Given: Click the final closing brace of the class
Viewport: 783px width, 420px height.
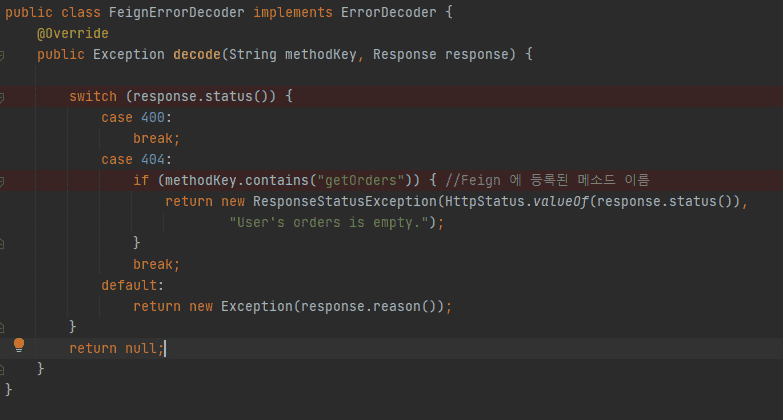Looking at the screenshot, I should click(8, 390).
